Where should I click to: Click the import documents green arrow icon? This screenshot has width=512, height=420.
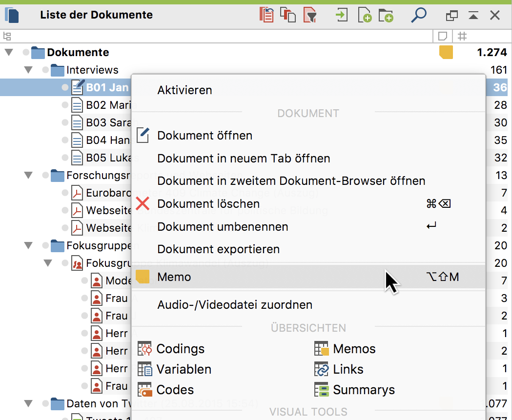click(342, 15)
